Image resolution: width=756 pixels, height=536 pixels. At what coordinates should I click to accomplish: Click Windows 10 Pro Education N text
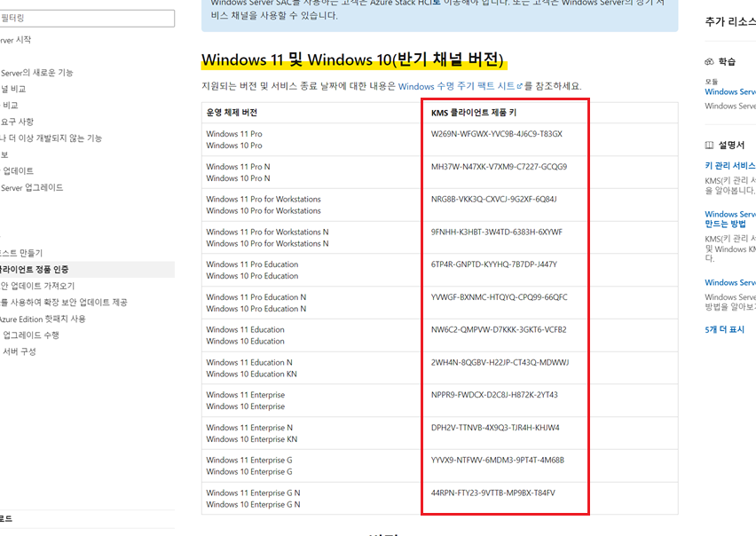pos(256,309)
